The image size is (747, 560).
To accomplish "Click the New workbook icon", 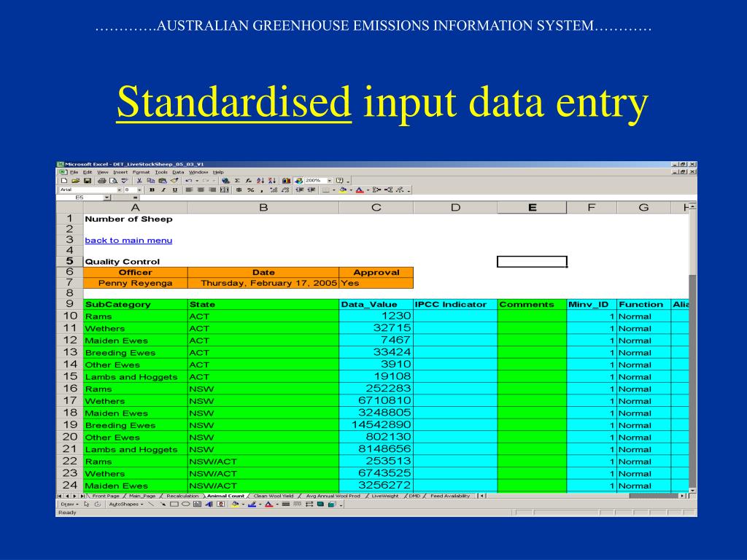I will (64, 181).
